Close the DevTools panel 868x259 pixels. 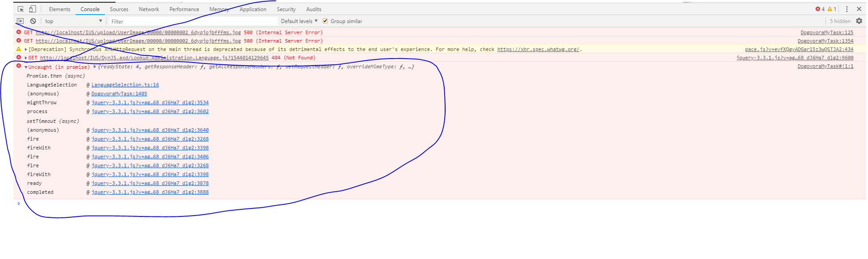[x=859, y=9]
